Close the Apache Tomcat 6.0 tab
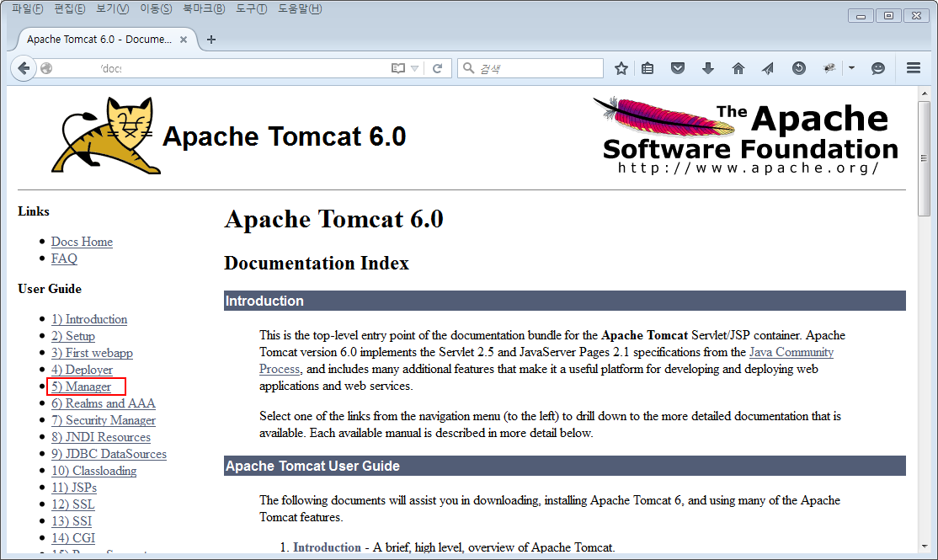The image size is (938, 560). point(184,40)
